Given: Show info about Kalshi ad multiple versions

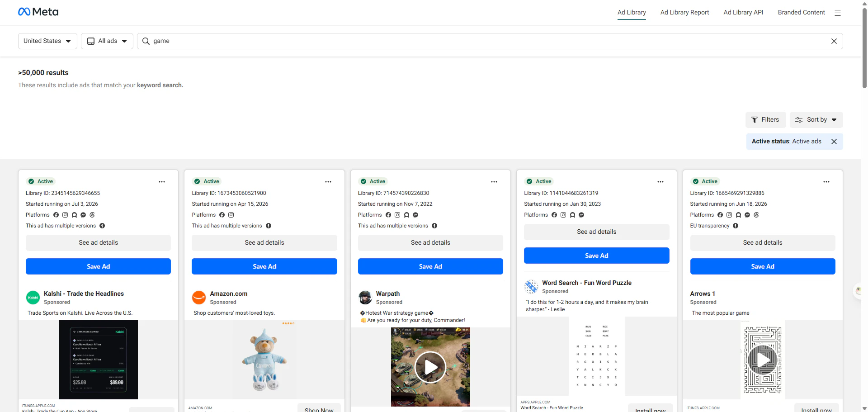Looking at the screenshot, I should click(102, 226).
